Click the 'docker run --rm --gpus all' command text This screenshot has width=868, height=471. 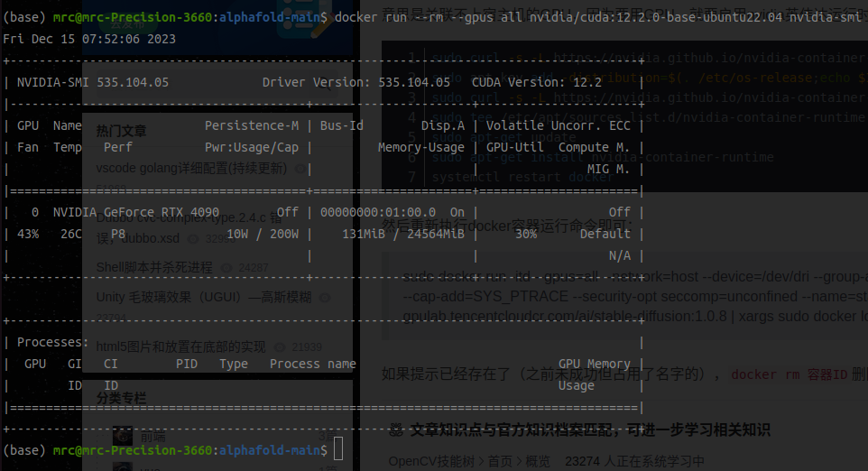coord(428,17)
